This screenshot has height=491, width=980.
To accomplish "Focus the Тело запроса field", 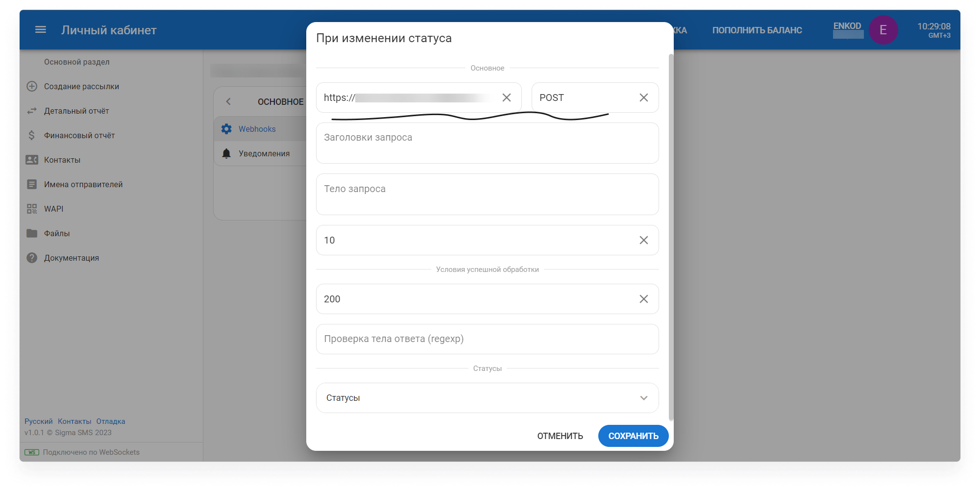I will pyautogui.click(x=488, y=195).
